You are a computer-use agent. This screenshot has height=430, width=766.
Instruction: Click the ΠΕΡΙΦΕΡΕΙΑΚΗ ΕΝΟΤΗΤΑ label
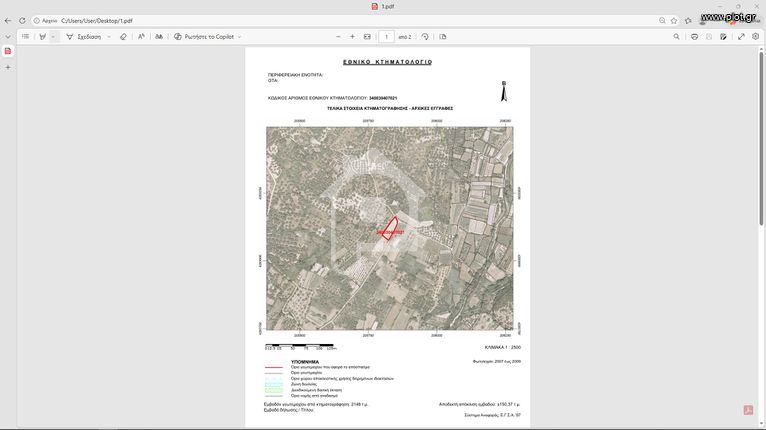point(295,75)
